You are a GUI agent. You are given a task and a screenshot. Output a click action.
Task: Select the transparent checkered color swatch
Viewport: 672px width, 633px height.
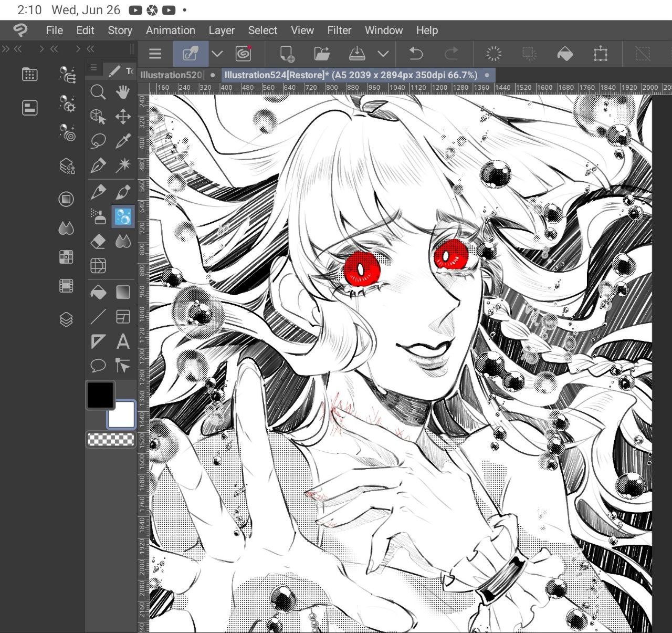click(111, 439)
